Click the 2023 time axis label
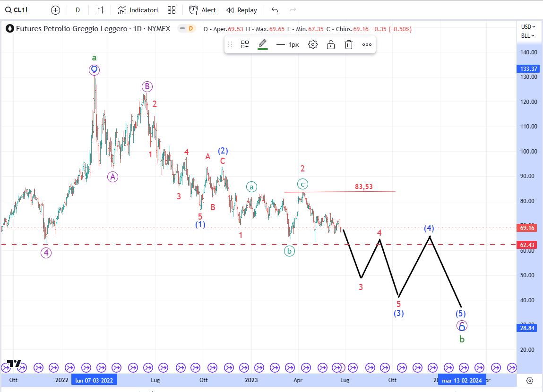 tap(251, 380)
